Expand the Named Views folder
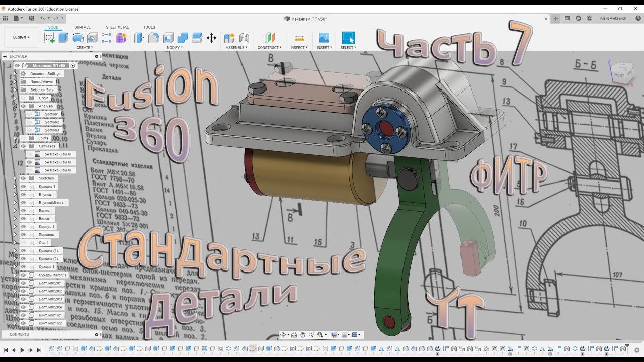Screen dimensions: 644x362 [15, 82]
